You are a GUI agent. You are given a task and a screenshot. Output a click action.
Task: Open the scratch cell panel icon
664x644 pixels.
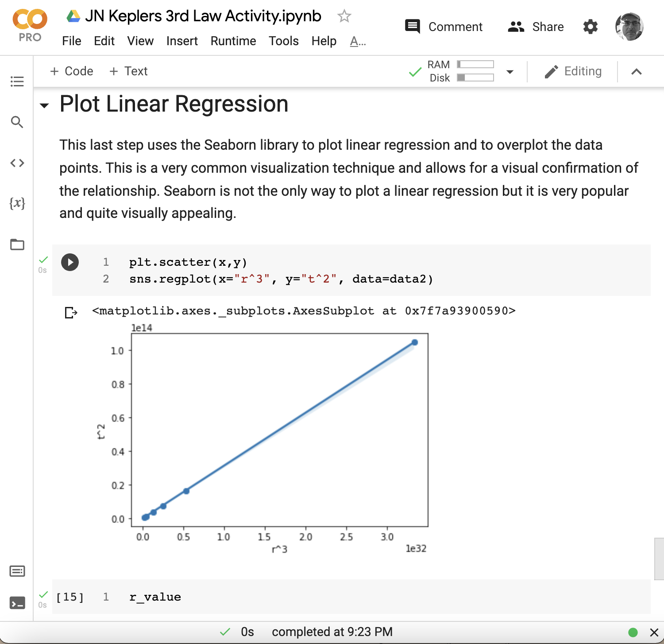[x=17, y=571]
